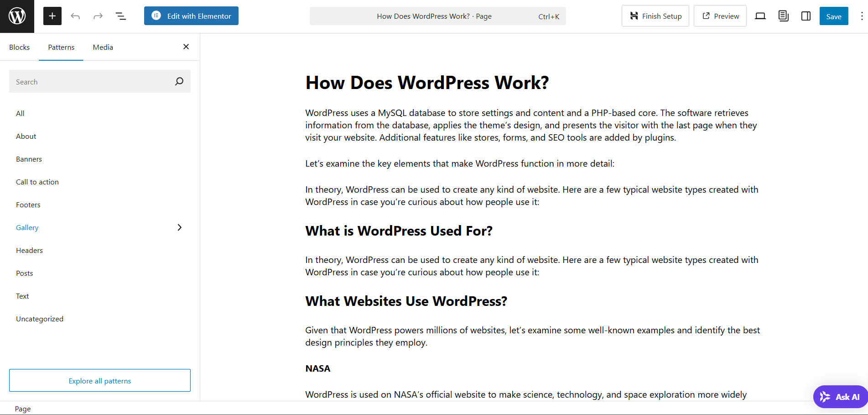Click the search magnifier icon
This screenshot has height=415, width=868.
[x=179, y=81]
